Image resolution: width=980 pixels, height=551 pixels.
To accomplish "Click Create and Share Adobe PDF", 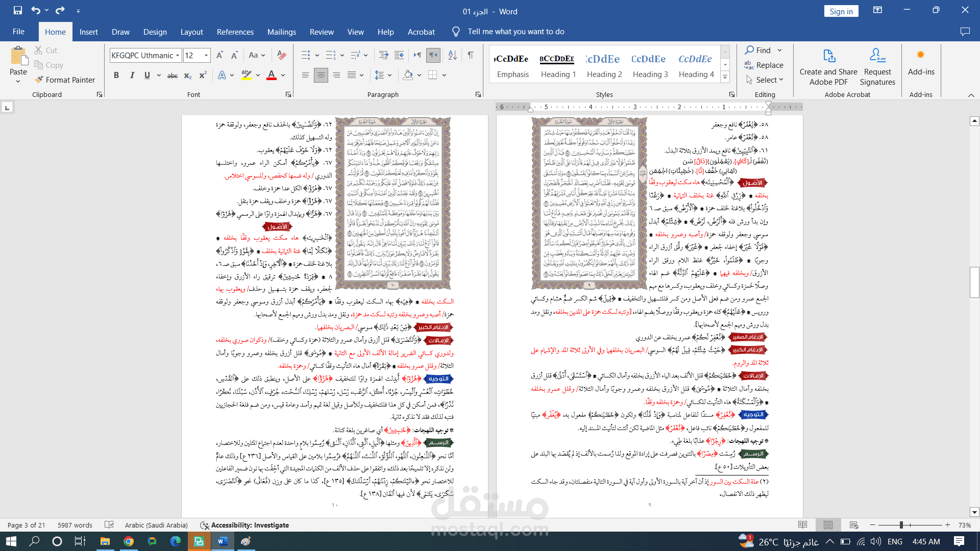I will click(828, 66).
